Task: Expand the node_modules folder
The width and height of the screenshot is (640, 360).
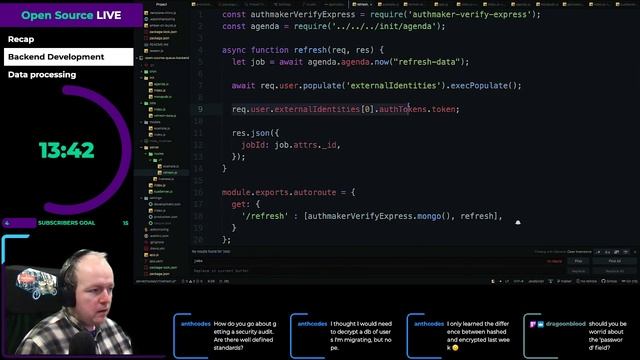Action: pos(142,141)
